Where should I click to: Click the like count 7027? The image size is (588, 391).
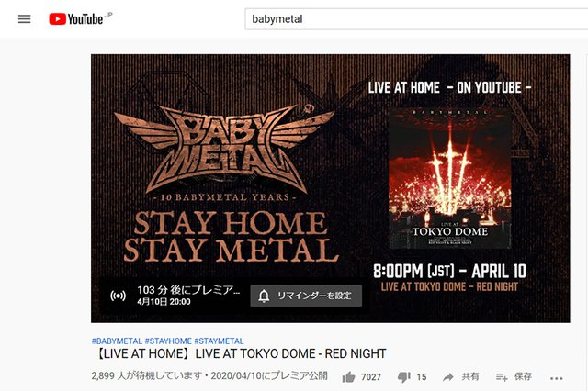pyautogui.click(x=371, y=377)
